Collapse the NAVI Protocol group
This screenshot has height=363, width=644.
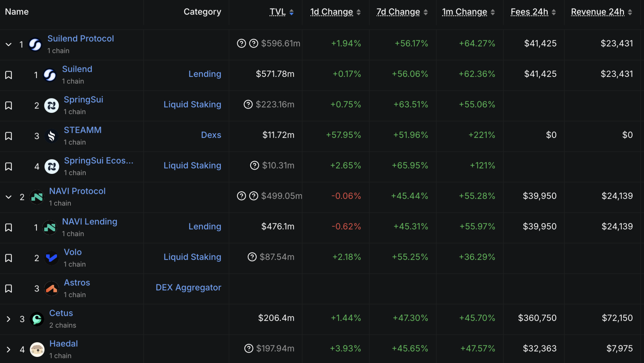pyautogui.click(x=9, y=197)
